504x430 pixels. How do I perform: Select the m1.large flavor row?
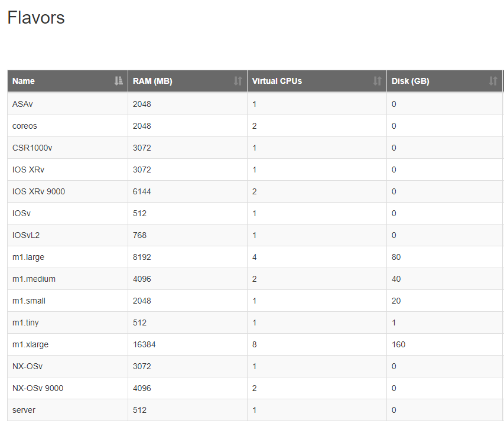pos(255,257)
